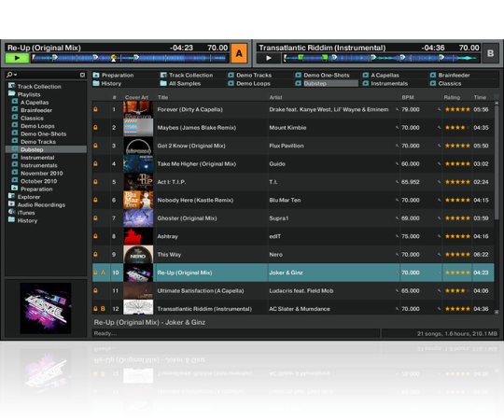Open the Demo Loops playlist in the tree
The width and height of the screenshot is (504, 420).
37,126
